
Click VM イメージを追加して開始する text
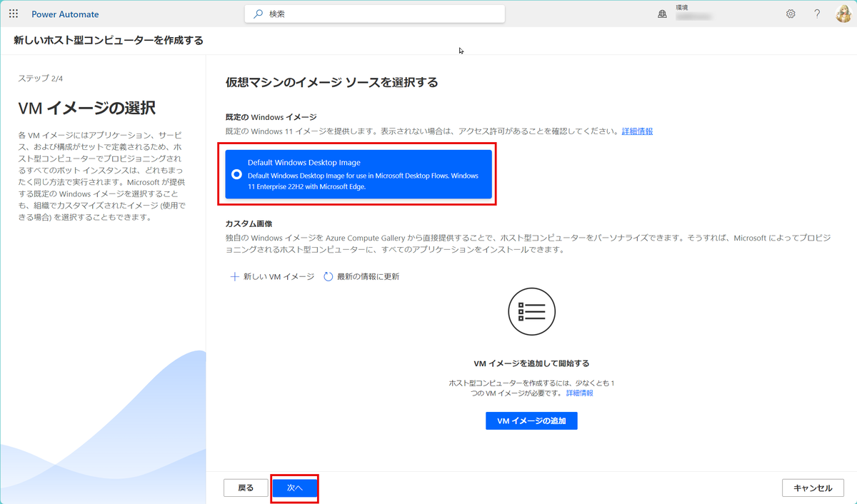pyautogui.click(x=531, y=363)
